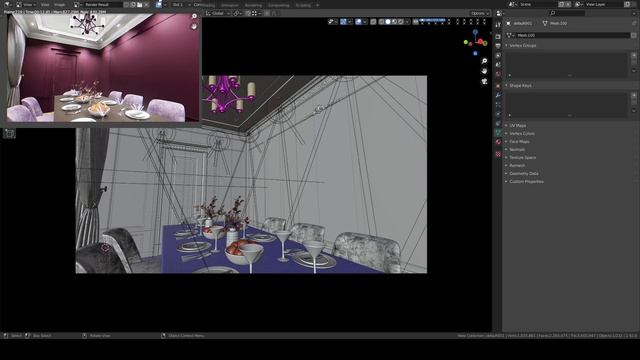Open the Output properties tab icon

coord(498,46)
